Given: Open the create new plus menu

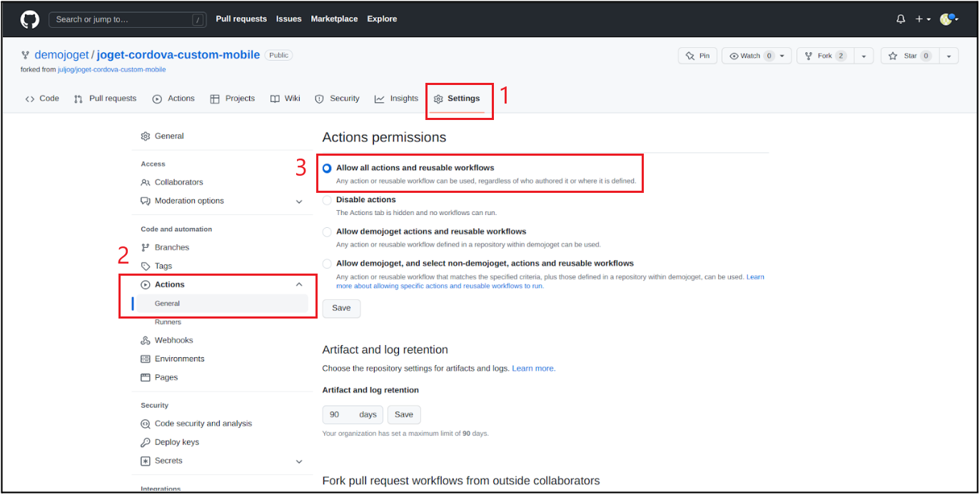Looking at the screenshot, I should click(923, 19).
